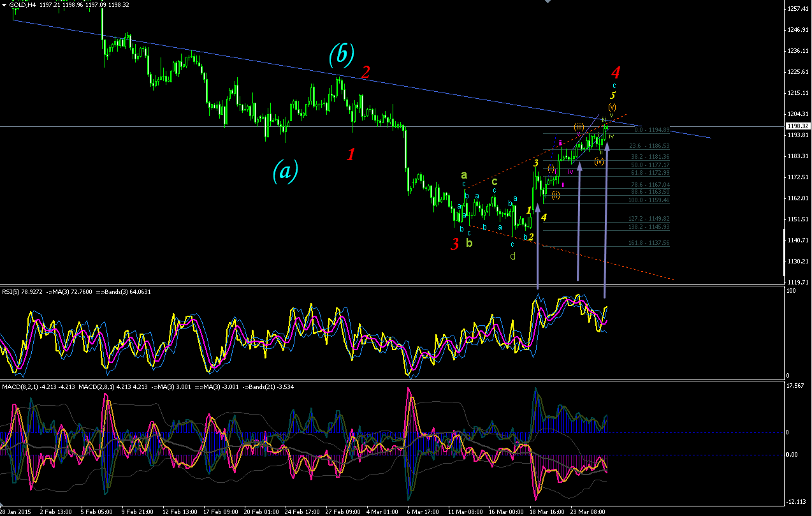Select the yellow 4 wave label

[544, 217]
